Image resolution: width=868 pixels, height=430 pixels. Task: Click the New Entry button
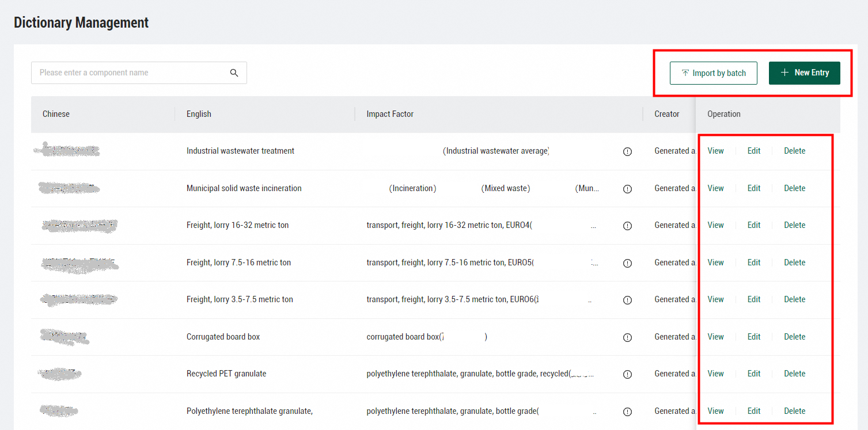point(805,73)
